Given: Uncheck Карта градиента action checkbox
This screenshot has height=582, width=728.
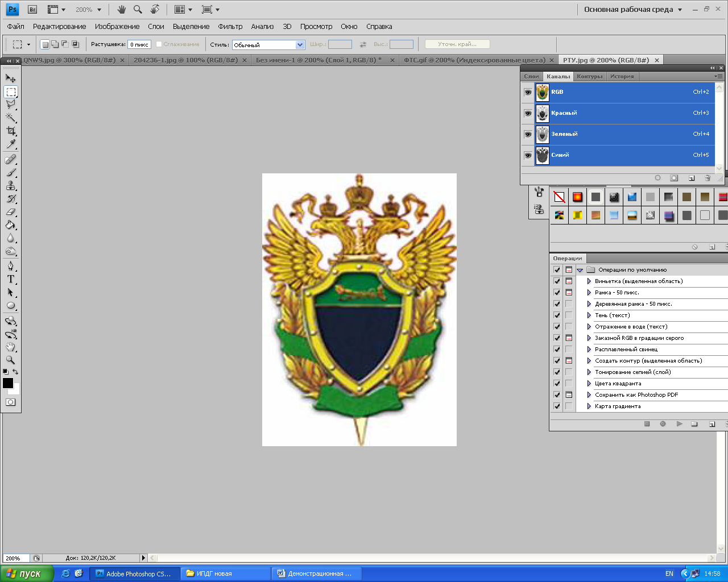Looking at the screenshot, I should point(557,406).
